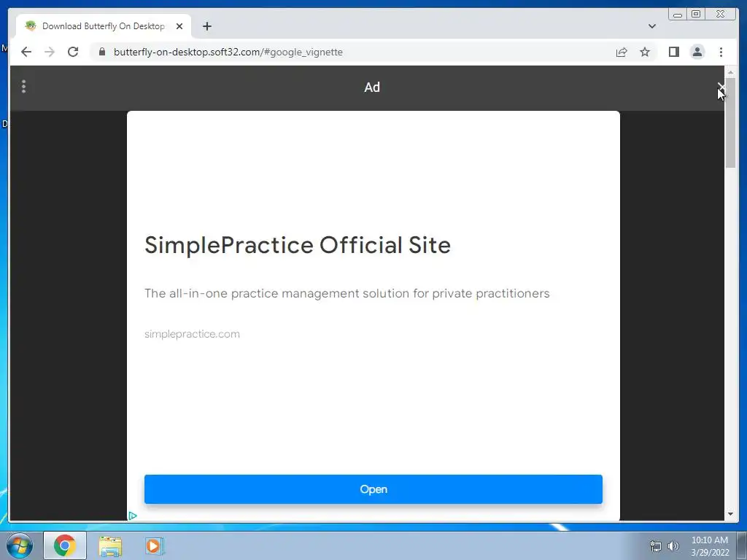Go back to the previous page
The height and width of the screenshot is (560, 747).
click(x=26, y=52)
